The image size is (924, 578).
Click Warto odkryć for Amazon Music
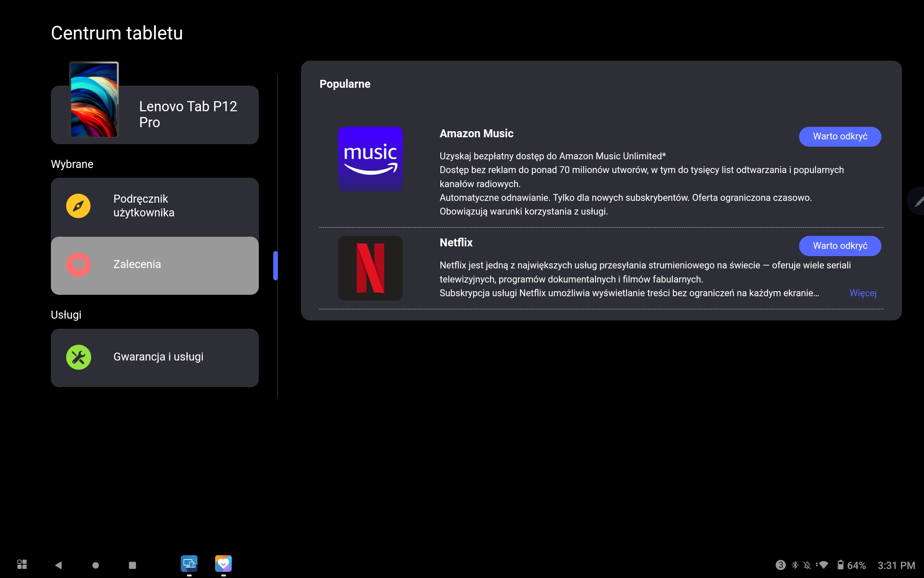tap(840, 137)
